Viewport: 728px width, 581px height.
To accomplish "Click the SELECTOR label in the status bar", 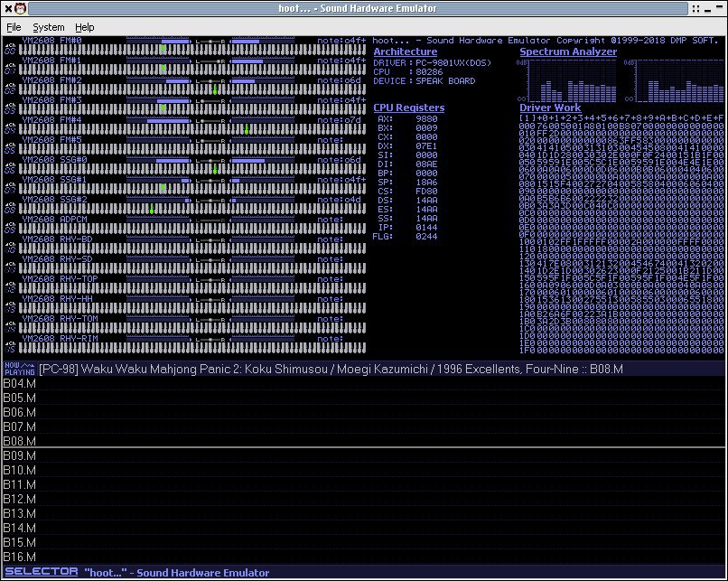I will pyautogui.click(x=42, y=572).
